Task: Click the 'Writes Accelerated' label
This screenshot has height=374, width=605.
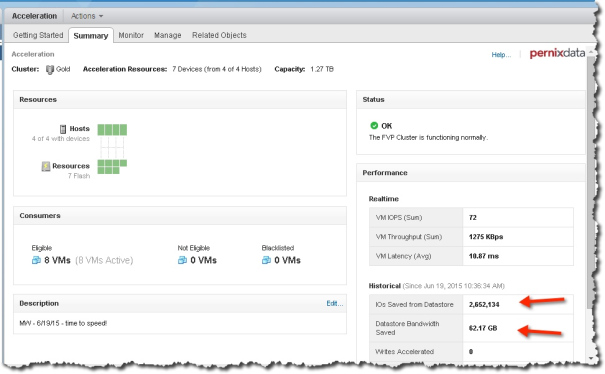Action: (x=404, y=352)
